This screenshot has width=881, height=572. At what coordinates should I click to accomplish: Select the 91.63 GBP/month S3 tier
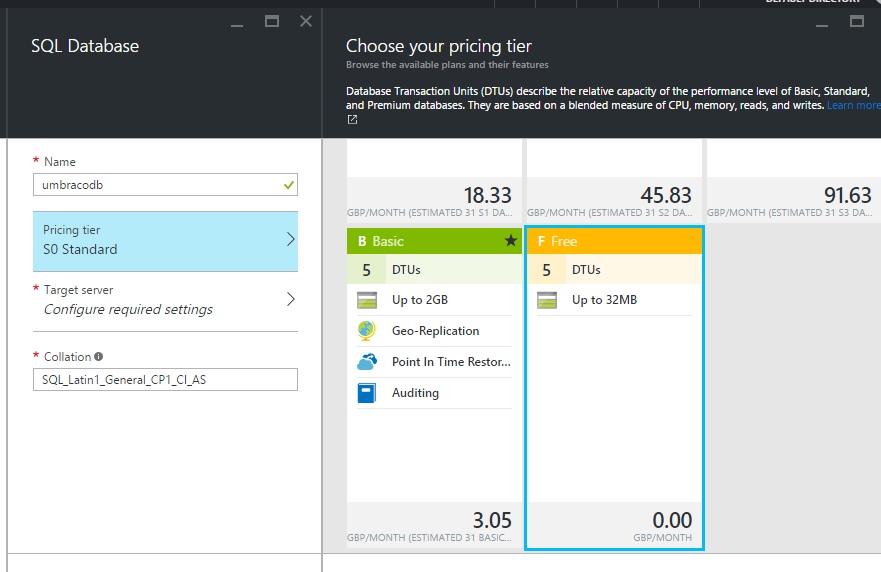click(793, 201)
